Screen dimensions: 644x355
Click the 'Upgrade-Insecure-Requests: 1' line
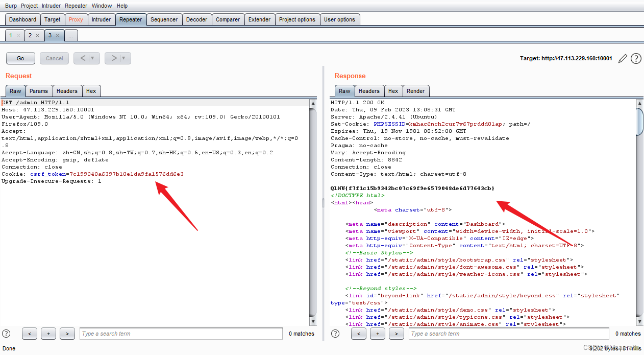click(x=52, y=181)
